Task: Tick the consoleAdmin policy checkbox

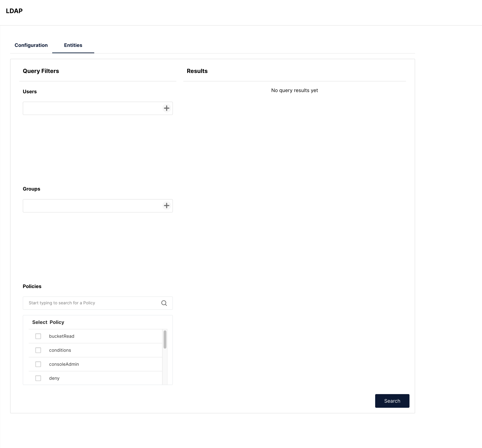Action: pyautogui.click(x=38, y=364)
